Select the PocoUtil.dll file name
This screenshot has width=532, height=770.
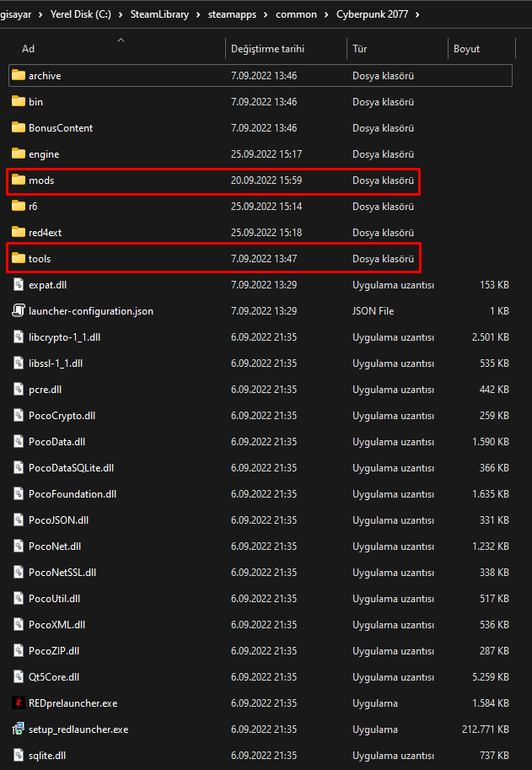(x=55, y=598)
